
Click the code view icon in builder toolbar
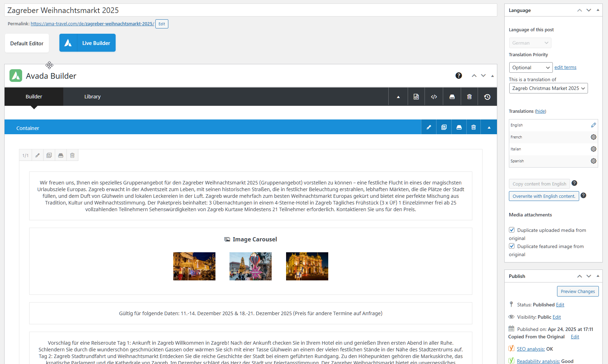[434, 97]
